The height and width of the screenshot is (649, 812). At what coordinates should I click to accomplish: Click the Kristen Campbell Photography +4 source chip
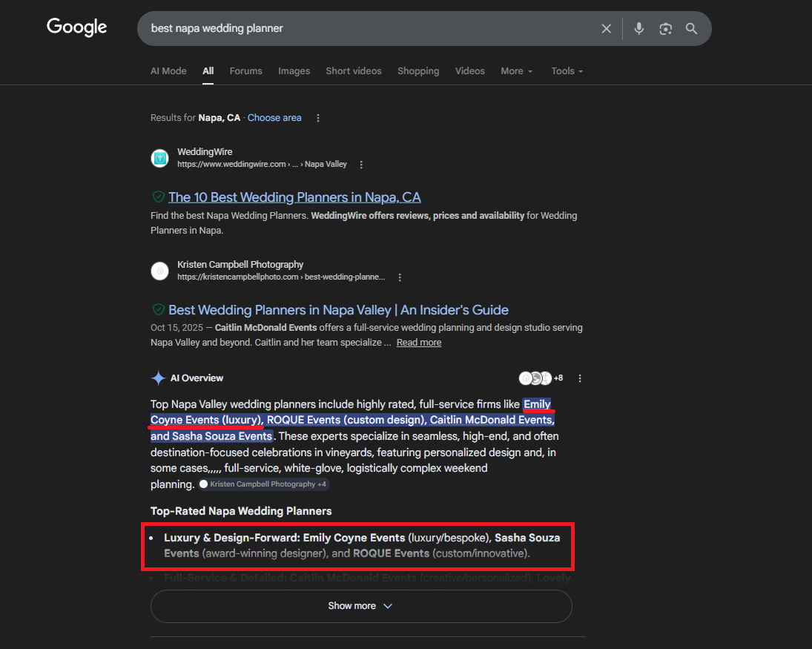click(263, 484)
